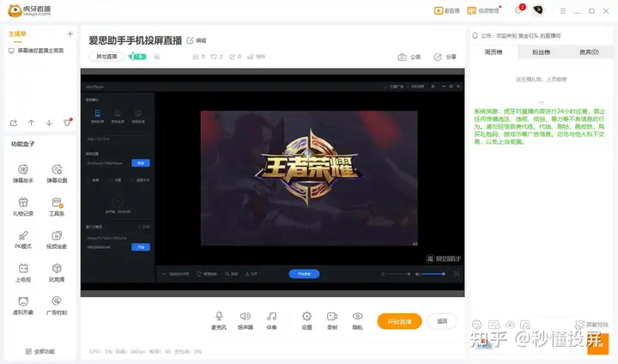Screen dimensions: 618x364
Task: Edit the stream title via 编辑
Action: 197,40
